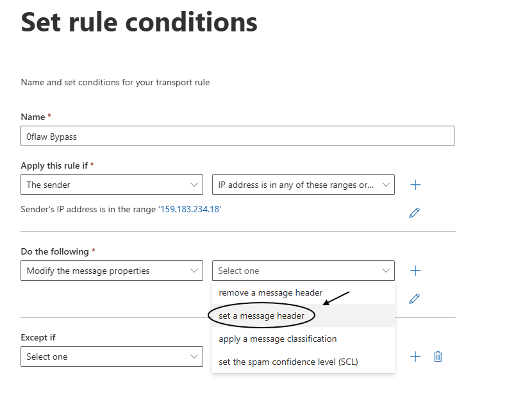
Task: Choose set a message header from the menu
Action: tap(261, 315)
